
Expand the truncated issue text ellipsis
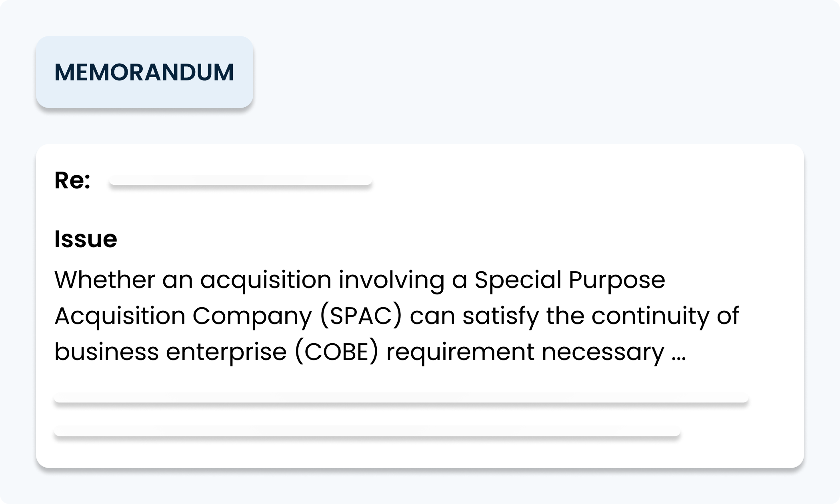(678, 352)
